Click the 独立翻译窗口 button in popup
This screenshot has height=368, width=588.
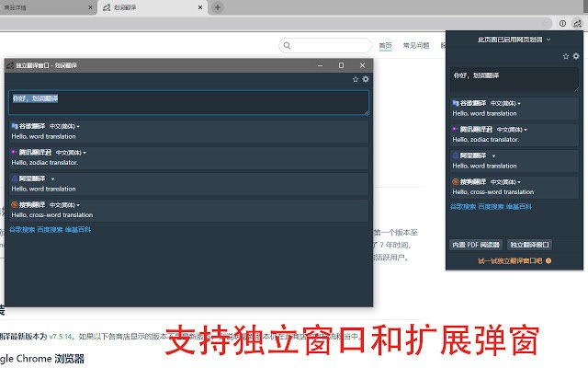pyautogui.click(x=529, y=245)
